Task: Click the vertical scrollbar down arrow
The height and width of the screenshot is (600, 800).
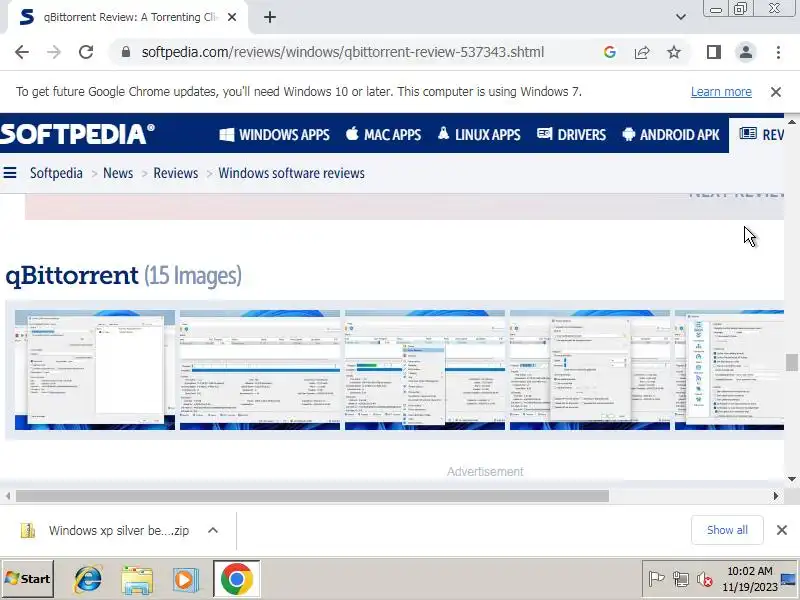Action: coord(792,479)
